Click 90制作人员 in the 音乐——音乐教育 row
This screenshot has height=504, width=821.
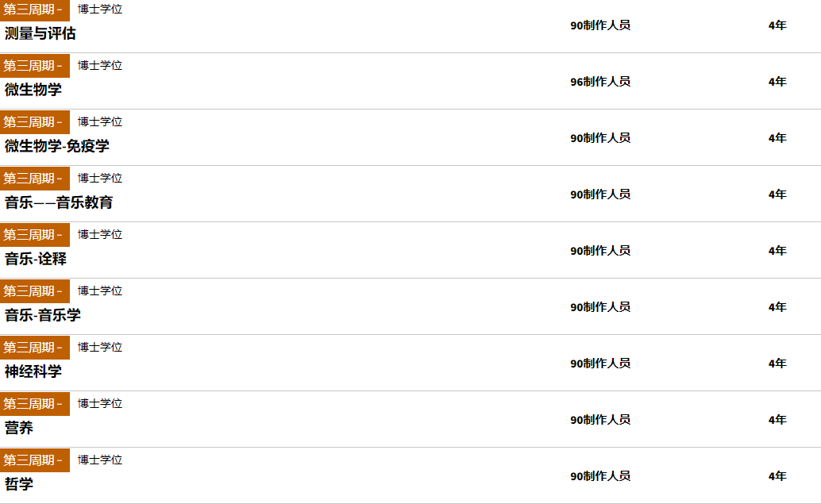[x=600, y=194]
